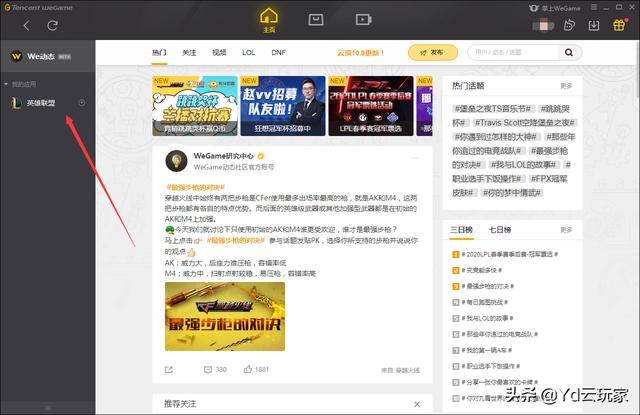Screen dimensions: 640x415
Task: Open the top-right hamburger menu icon
Action: click(594, 7)
